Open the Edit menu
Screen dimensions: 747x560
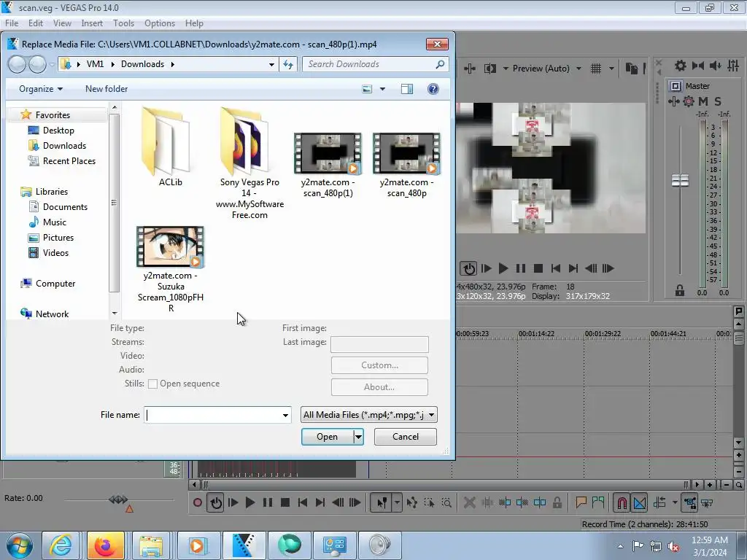[x=36, y=23]
